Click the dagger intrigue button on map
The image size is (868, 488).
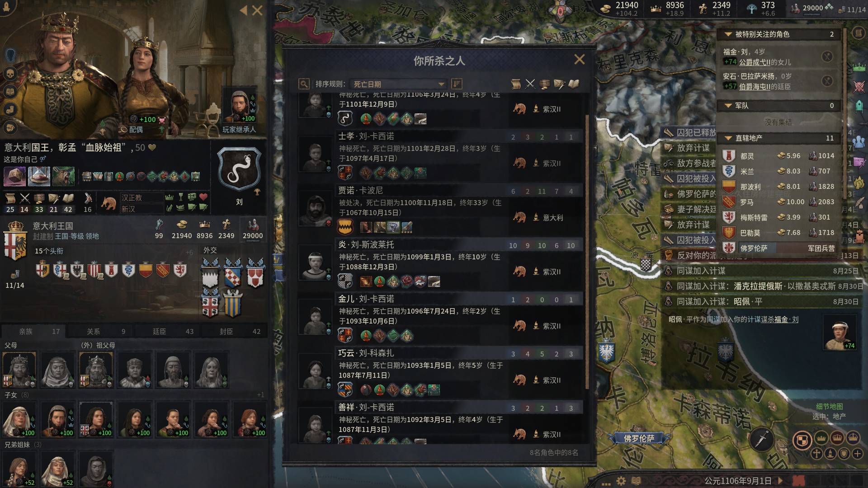tap(763, 439)
